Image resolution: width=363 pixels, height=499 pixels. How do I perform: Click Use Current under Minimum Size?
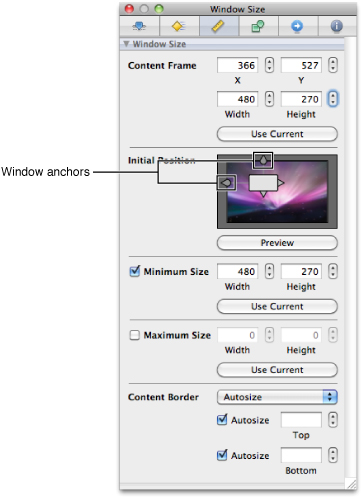277,306
